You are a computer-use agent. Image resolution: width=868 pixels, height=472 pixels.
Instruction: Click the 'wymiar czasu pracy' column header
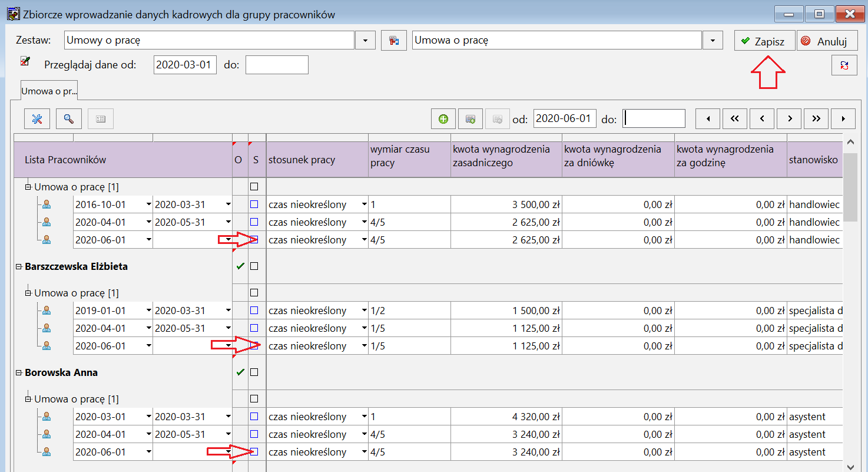pos(409,160)
